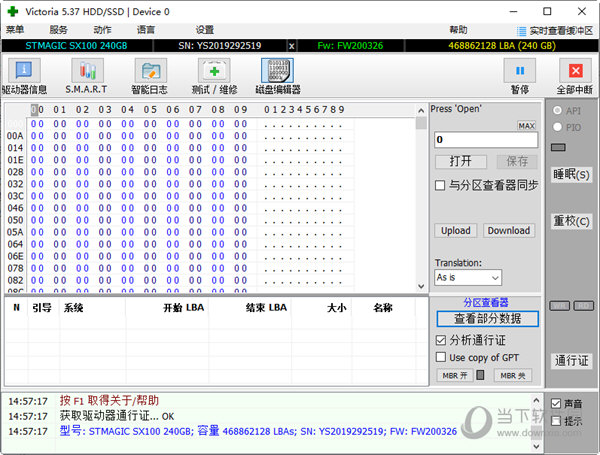Toggle the Use copy of GPT checkbox
The image size is (600, 455).
pos(441,357)
